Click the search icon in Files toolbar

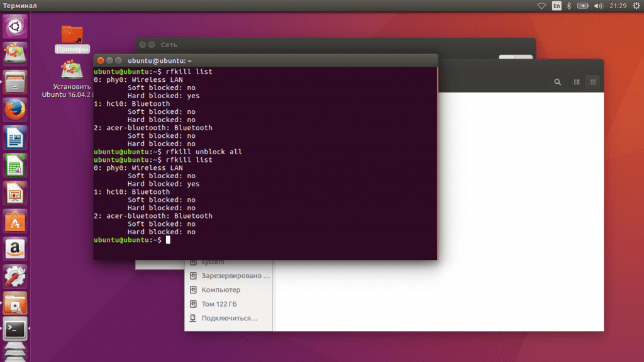557,82
